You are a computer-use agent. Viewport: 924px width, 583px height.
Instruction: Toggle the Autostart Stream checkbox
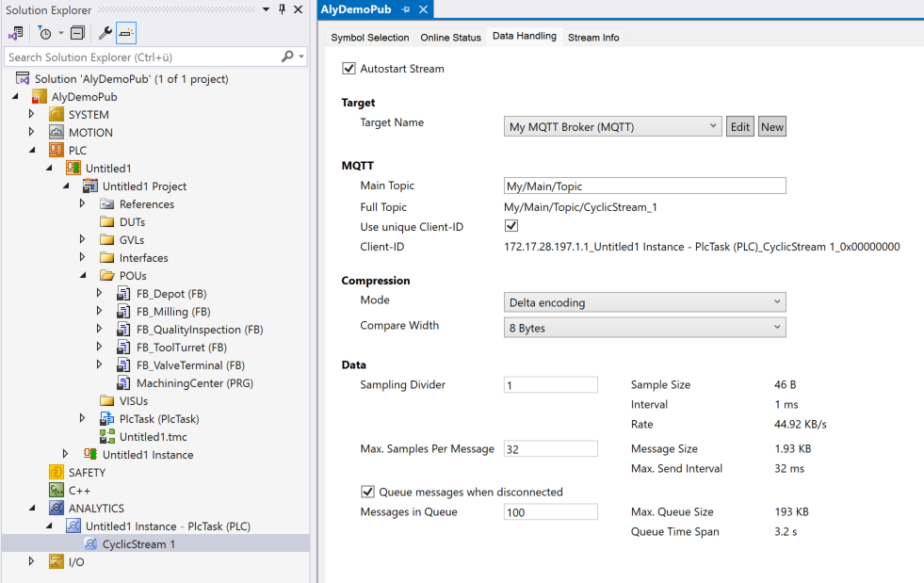pos(349,69)
